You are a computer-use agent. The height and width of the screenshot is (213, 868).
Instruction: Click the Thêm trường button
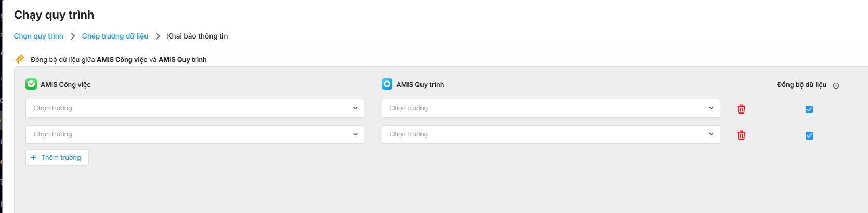pos(57,158)
